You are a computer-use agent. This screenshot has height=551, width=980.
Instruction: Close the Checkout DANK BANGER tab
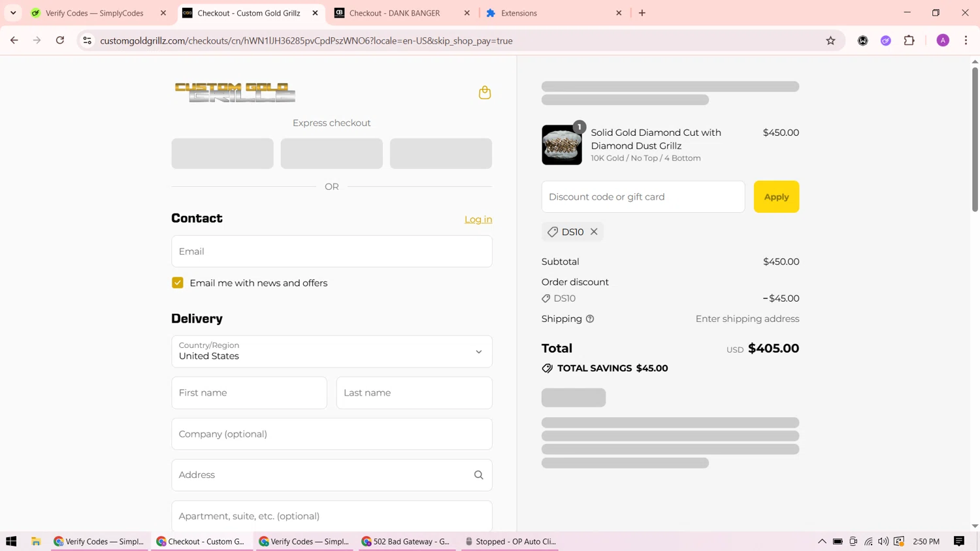click(467, 13)
